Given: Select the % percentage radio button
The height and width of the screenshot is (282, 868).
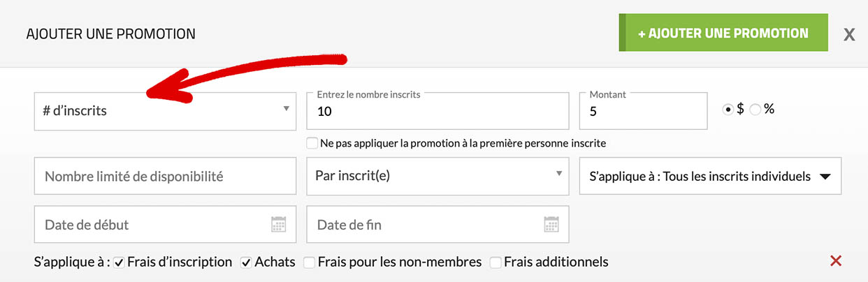Looking at the screenshot, I should point(755,110).
